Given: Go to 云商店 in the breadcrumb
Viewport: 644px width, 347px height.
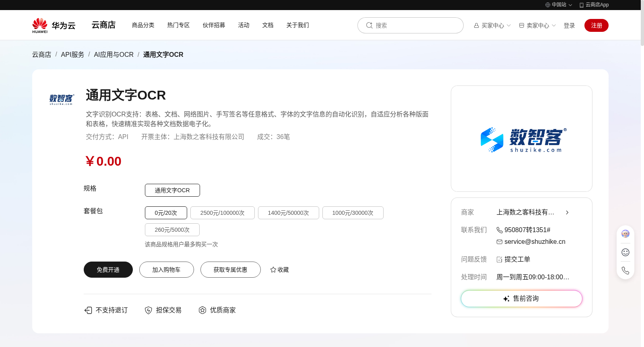Looking at the screenshot, I should [x=42, y=54].
